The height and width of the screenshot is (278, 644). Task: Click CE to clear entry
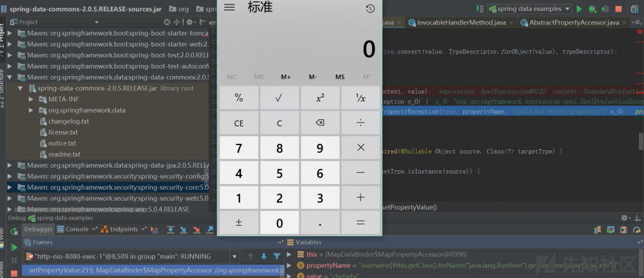(239, 123)
